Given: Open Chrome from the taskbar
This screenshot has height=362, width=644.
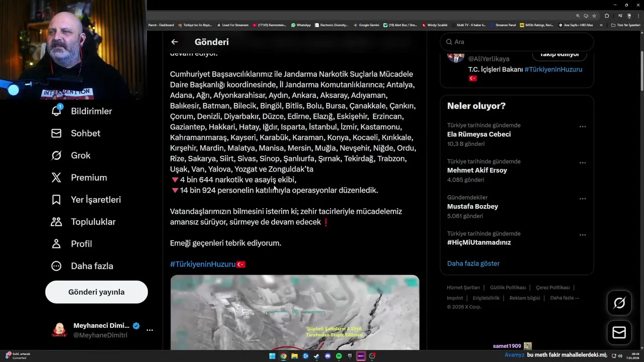Looking at the screenshot, I should 283,356.
